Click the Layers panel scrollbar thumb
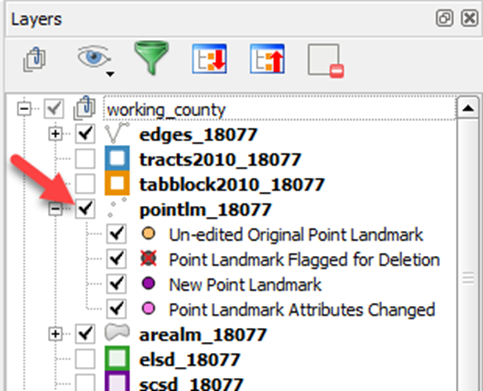The width and height of the screenshot is (483, 391). [468, 277]
